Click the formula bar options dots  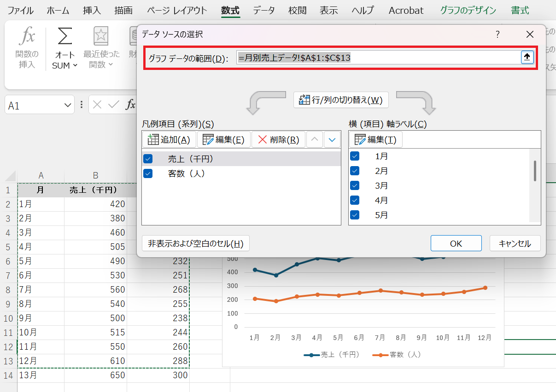[x=82, y=104]
